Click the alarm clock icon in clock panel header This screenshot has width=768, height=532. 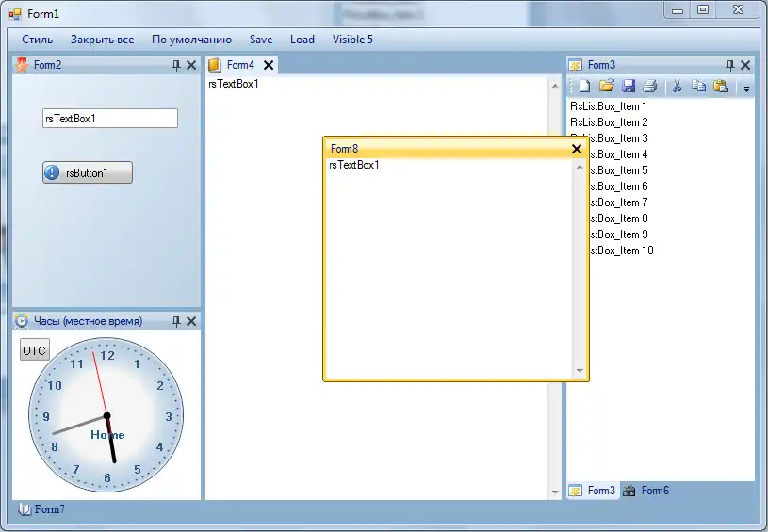point(22,320)
